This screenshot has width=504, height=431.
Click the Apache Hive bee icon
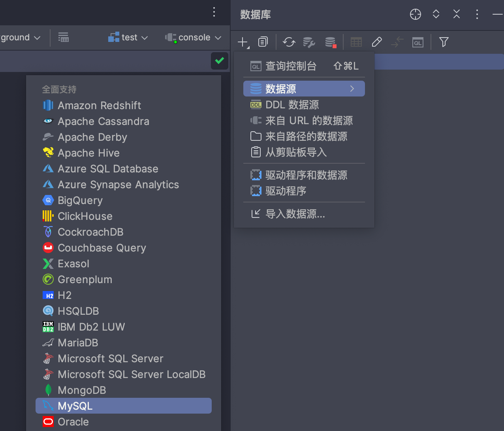pyautogui.click(x=48, y=152)
